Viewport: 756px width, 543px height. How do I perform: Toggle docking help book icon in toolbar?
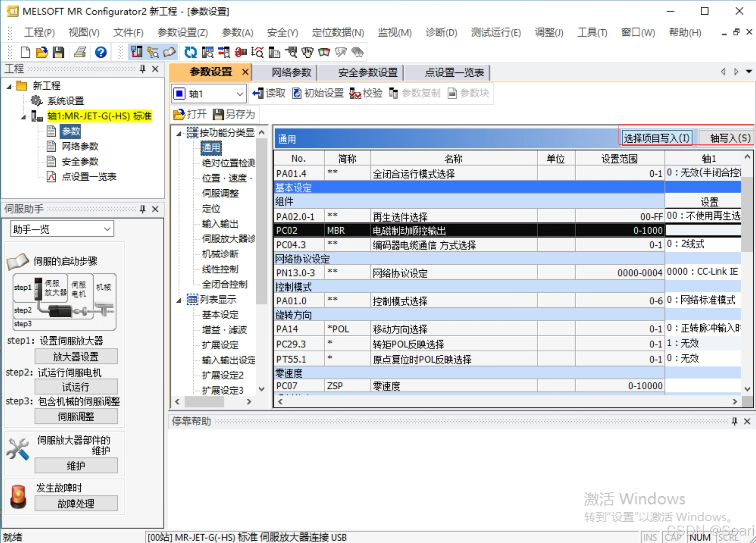[x=170, y=52]
